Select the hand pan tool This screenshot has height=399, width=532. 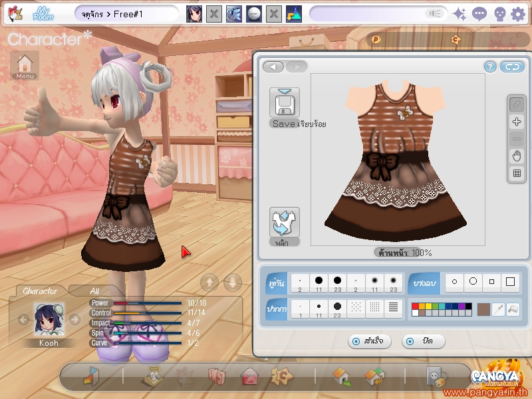517,156
